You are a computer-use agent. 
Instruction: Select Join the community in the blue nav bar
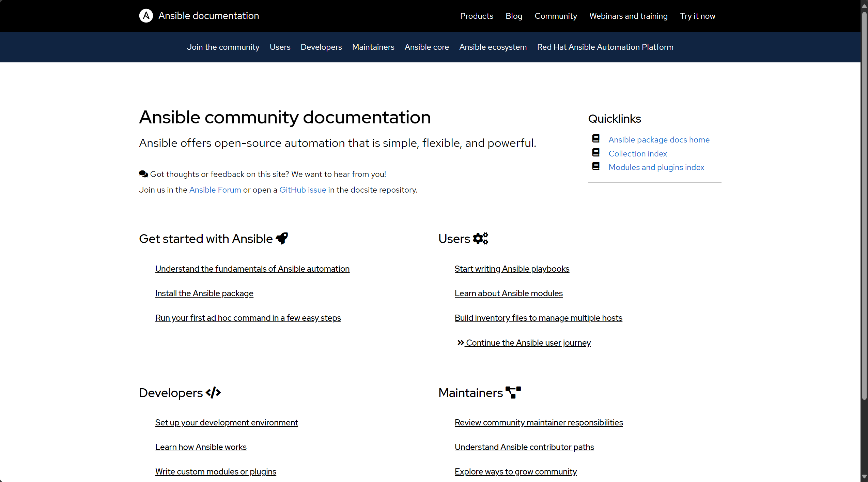[223, 47]
